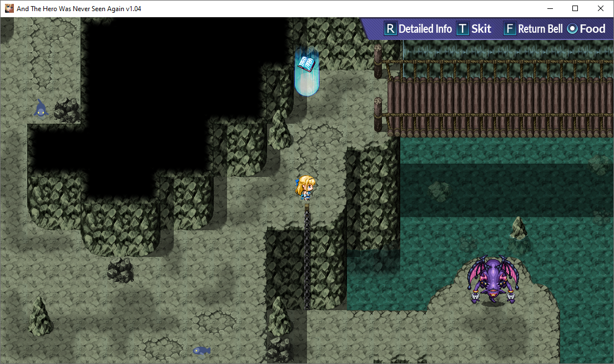Click the blonde hero character sprite
Viewport: 614px width, 364px height.
pyautogui.click(x=305, y=188)
